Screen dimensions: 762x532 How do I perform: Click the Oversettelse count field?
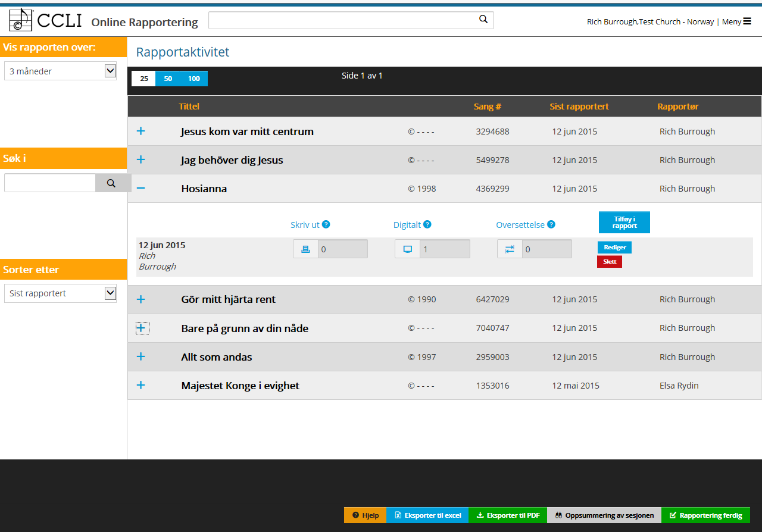point(547,249)
